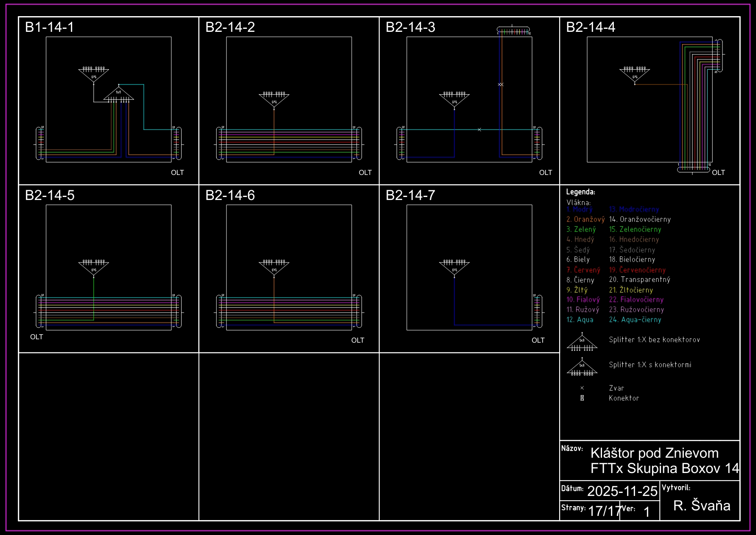Click the author name R. Švaňa

[x=702, y=505]
